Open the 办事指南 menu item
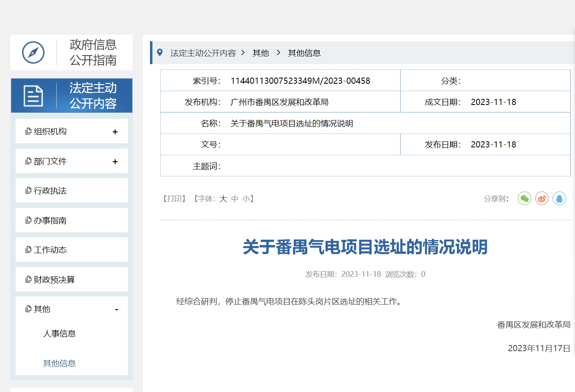The height and width of the screenshot is (392, 575). [x=50, y=220]
